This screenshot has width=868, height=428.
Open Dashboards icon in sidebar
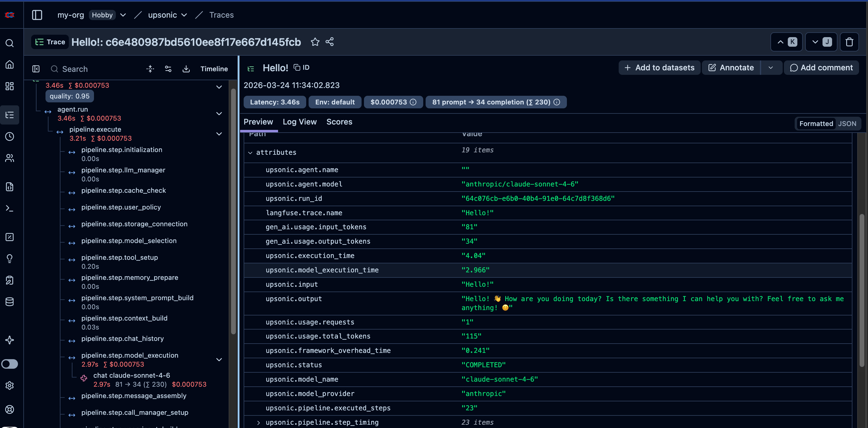point(10,86)
